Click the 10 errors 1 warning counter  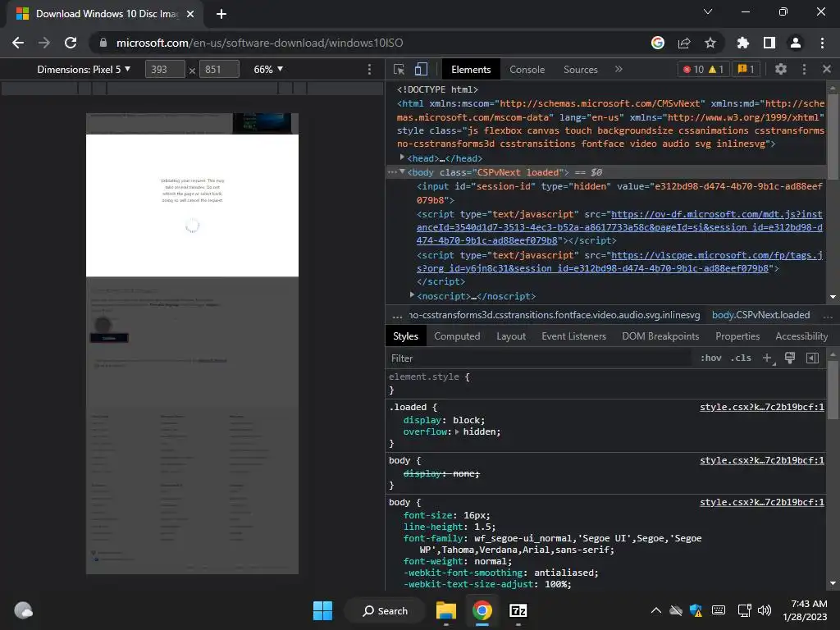pos(703,69)
